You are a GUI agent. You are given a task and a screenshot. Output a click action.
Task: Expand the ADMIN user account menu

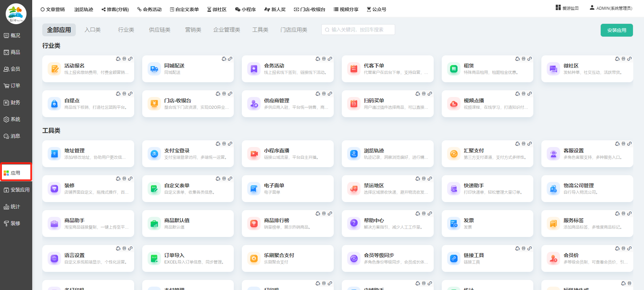click(611, 8)
